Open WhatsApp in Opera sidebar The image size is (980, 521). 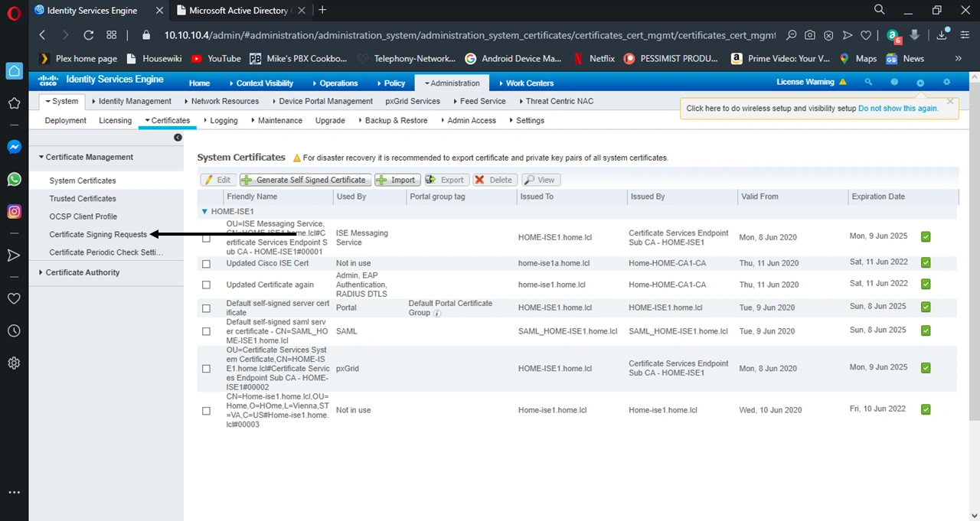[14, 179]
